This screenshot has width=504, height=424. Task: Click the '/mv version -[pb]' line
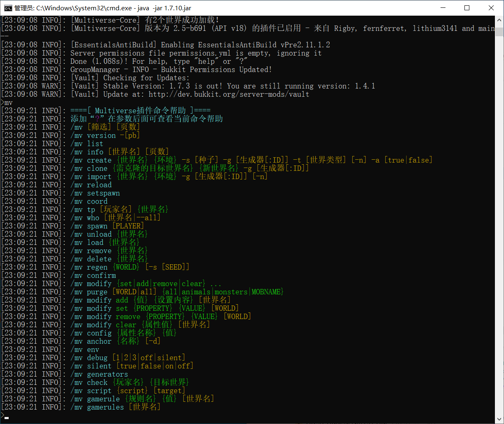pos(70,135)
